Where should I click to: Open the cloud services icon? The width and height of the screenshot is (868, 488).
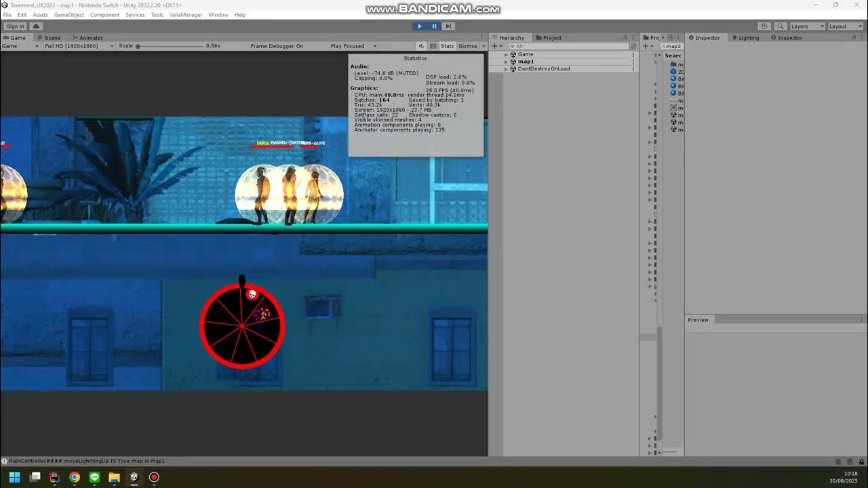[37, 26]
